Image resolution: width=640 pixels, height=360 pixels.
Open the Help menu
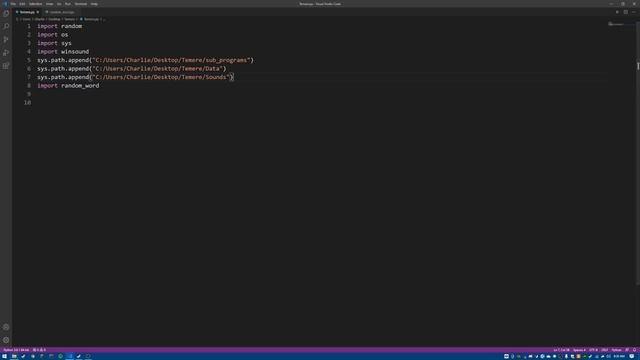[x=94, y=4]
